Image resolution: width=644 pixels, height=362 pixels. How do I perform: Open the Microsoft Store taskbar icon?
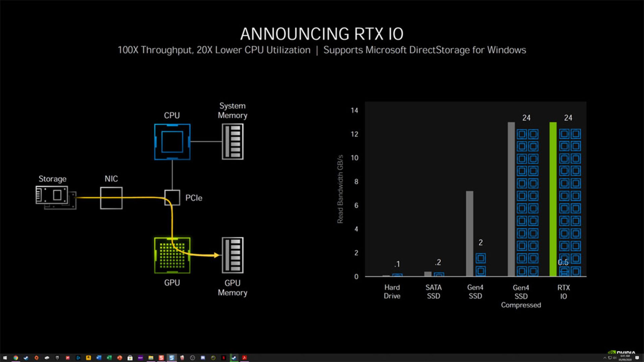point(130,358)
